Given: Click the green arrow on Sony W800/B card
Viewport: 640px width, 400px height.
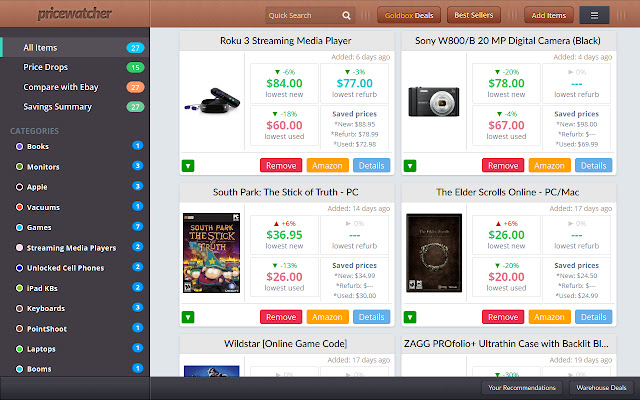Looking at the screenshot, I should pyautogui.click(x=410, y=166).
